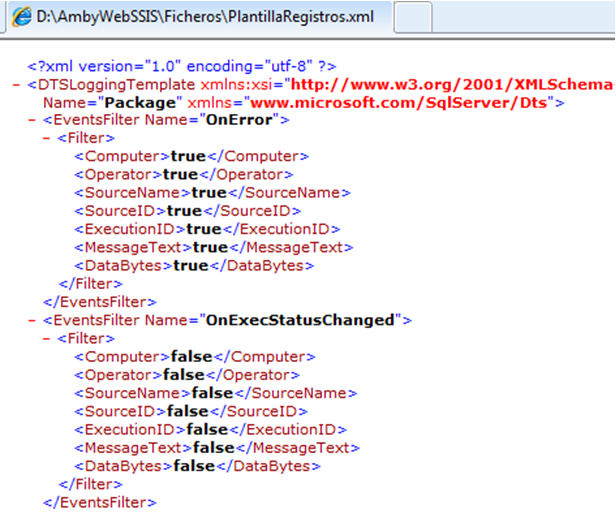Collapse the DTSLoggingTemplate root node

[17, 85]
